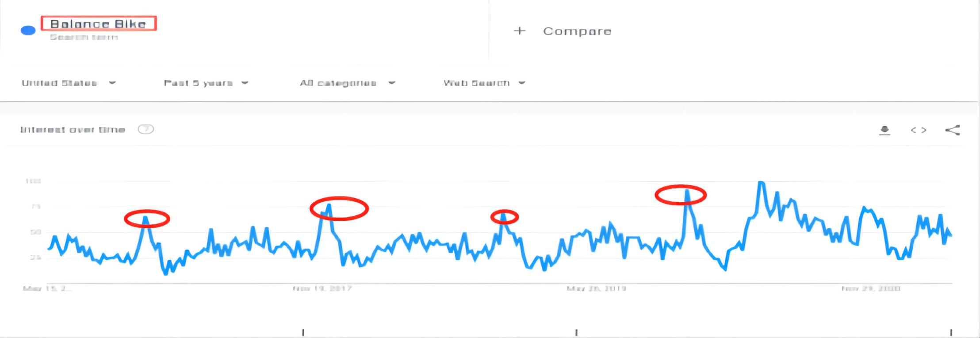
Task: Click the plus icon beside Compare
Action: tap(520, 31)
